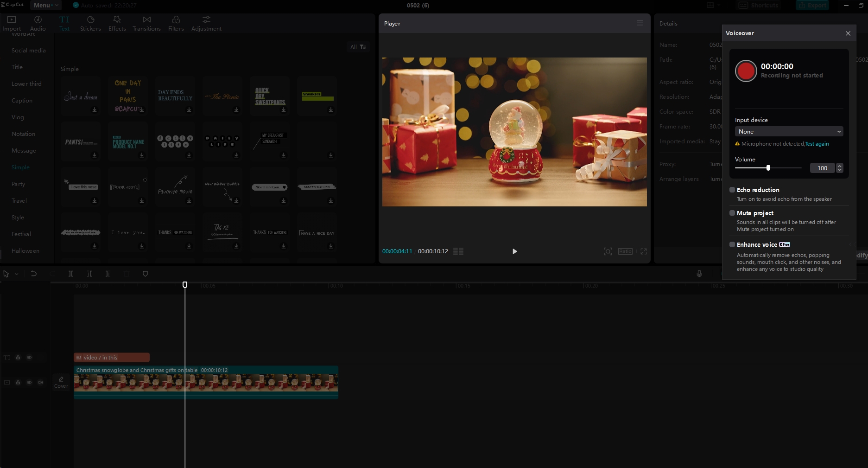The width and height of the screenshot is (868, 468).
Task: Download the 'The Picnic' text template
Action: (236, 110)
